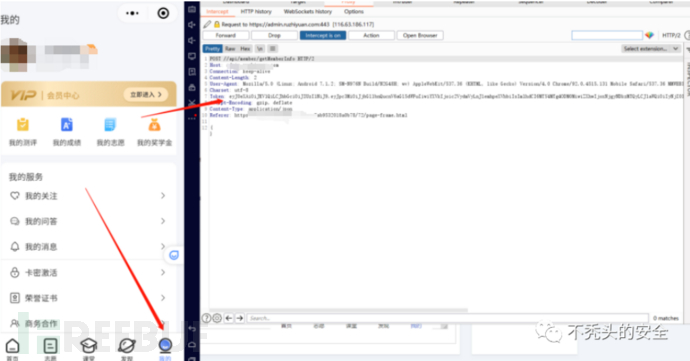Click the Referer header line

click(x=308, y=115)
